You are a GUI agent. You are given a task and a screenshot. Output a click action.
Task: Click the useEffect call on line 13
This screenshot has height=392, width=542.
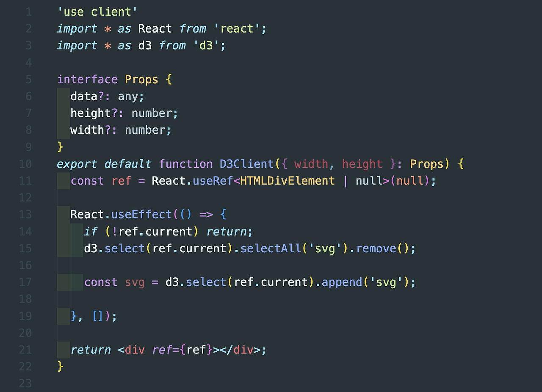141,215
